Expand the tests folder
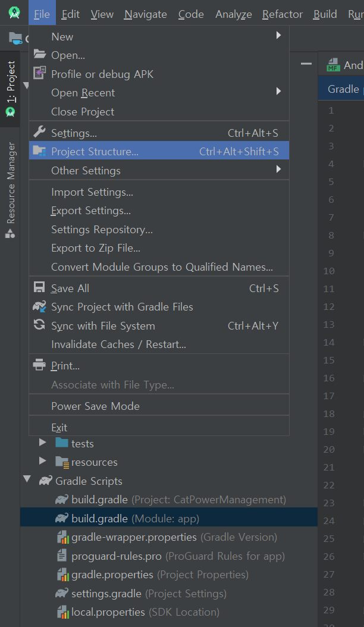Image resolution: width=364 pixels, height=627 pixels. (42, 443)
